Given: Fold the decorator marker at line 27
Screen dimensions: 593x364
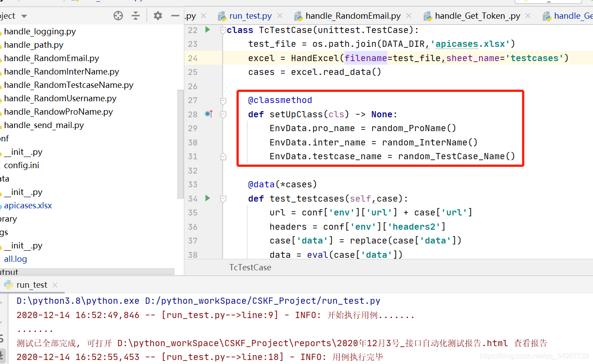Looking at the screenshot, I should (223, 100).
